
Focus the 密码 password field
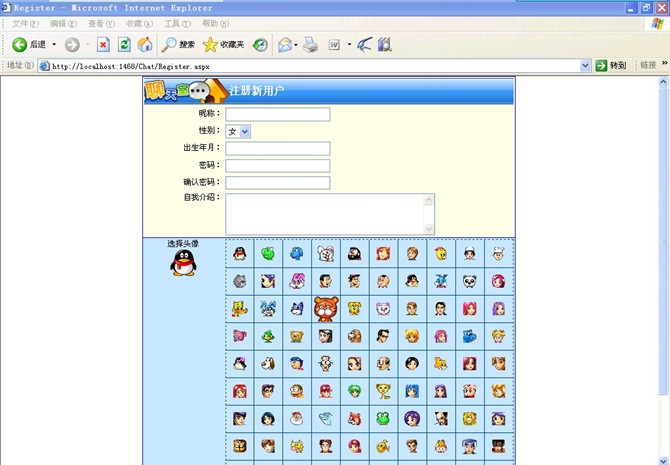coord(278,165)
